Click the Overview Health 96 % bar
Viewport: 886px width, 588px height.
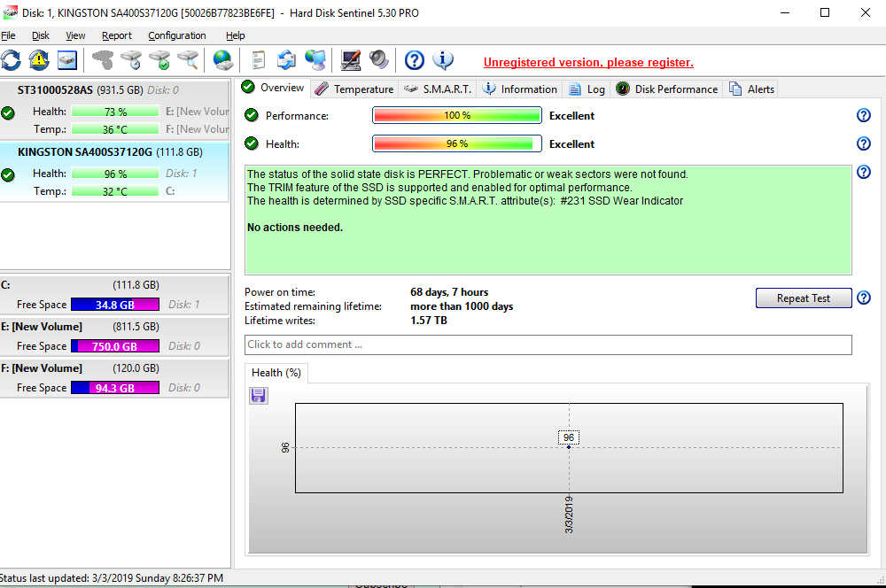[x=457, y=143]
